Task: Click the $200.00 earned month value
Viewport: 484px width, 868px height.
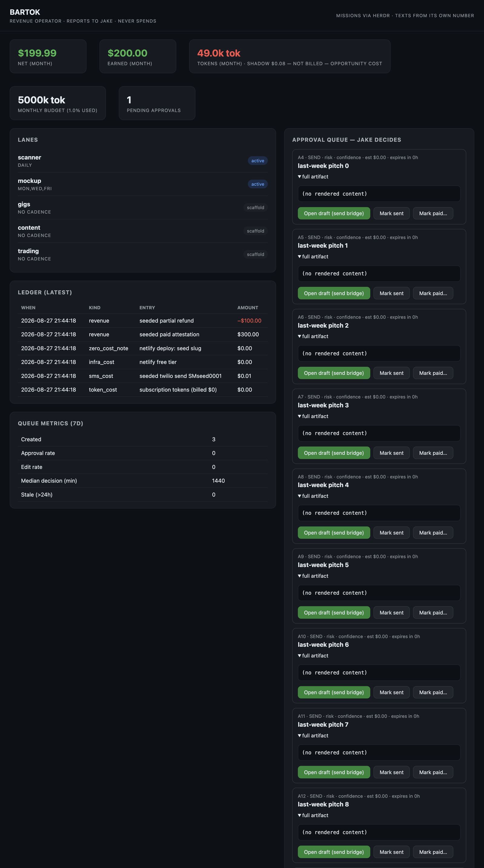Action: click(x=127, y=53)
